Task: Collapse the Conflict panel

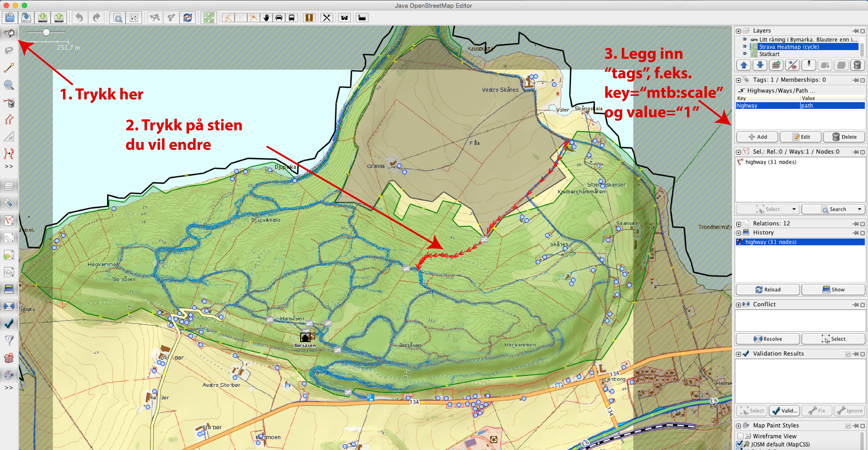Action: click(739, 305)
